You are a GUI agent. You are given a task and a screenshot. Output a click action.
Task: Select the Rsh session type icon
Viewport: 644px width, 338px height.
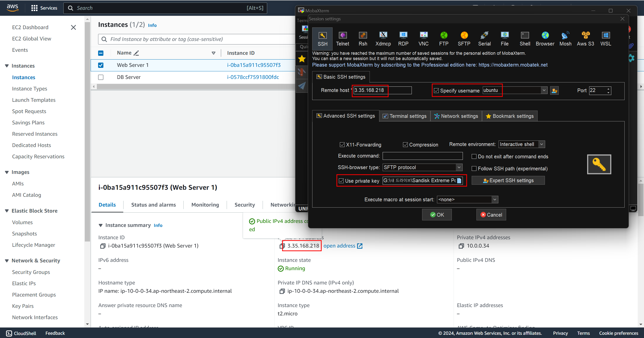363,38
